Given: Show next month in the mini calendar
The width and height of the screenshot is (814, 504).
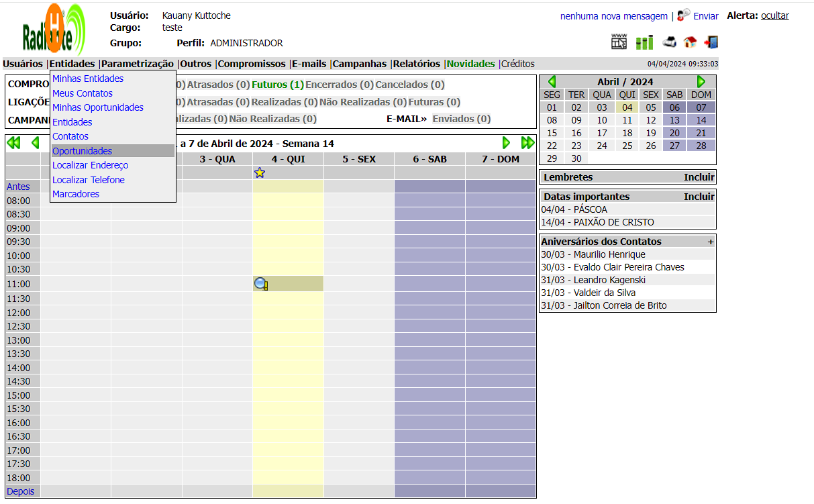Looking at the screenshot, I should pyautogui.click(x=701, y=81).
